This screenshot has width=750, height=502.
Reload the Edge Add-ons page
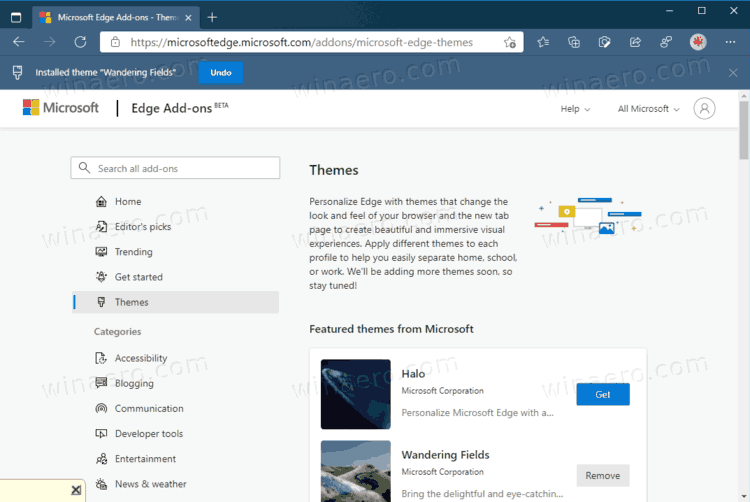[80, 42]
